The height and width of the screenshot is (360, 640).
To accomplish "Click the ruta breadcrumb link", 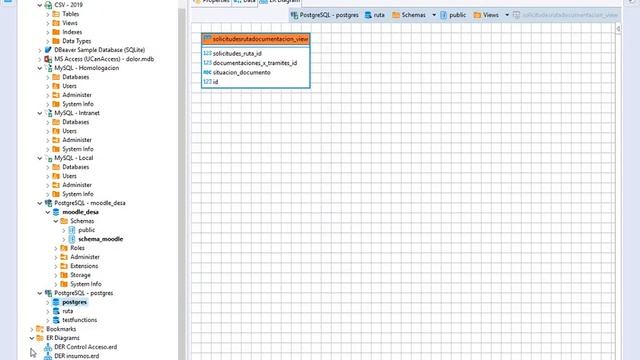I will 379,15.
